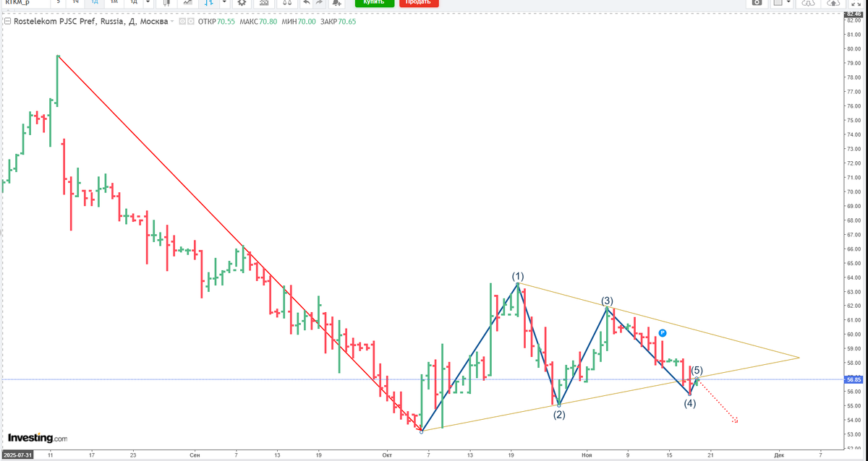
Task: Click date label 2025-07-31 on axis
Action: [x=19, y=455]
